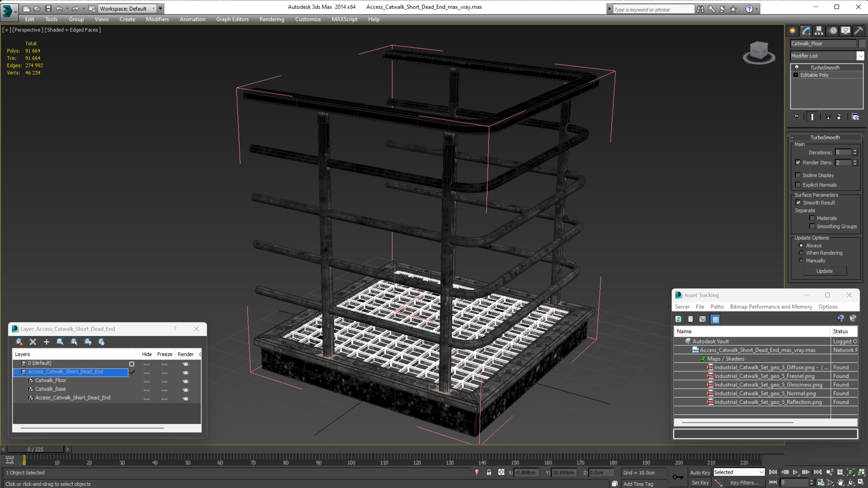This screenshot has width=868, height=488.
Task: Click the Auto Key button
Action: point(700,472)
